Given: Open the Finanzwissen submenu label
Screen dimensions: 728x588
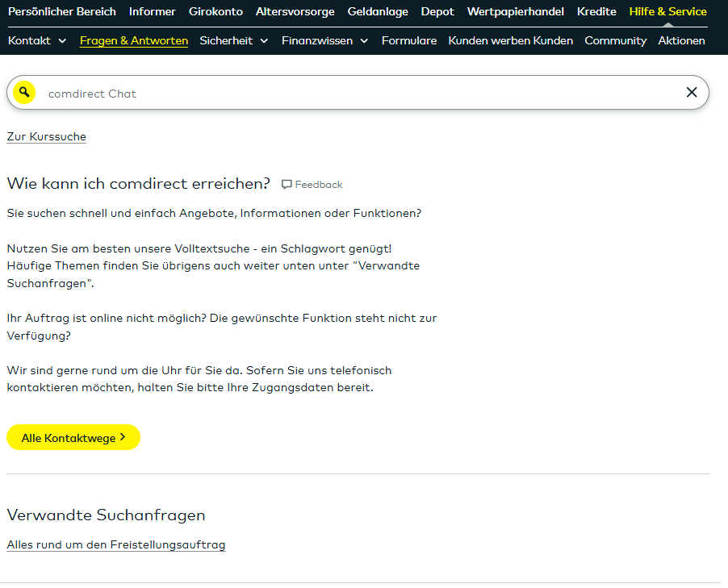Looking at the screenshot, I should [317, 41].
